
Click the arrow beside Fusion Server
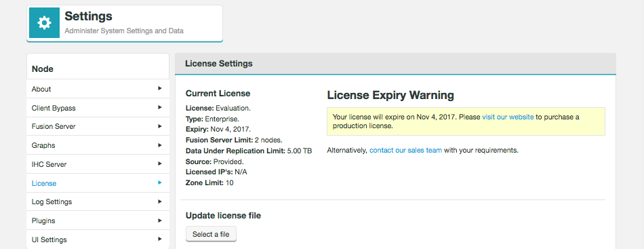[x=160, y=126]
